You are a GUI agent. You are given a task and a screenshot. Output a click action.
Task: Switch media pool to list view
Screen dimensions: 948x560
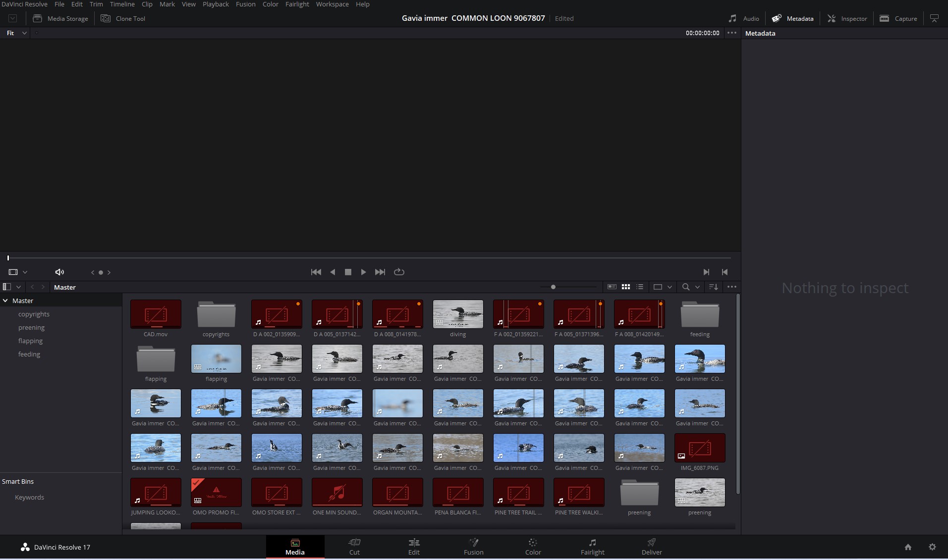click(x=640, y=287)
